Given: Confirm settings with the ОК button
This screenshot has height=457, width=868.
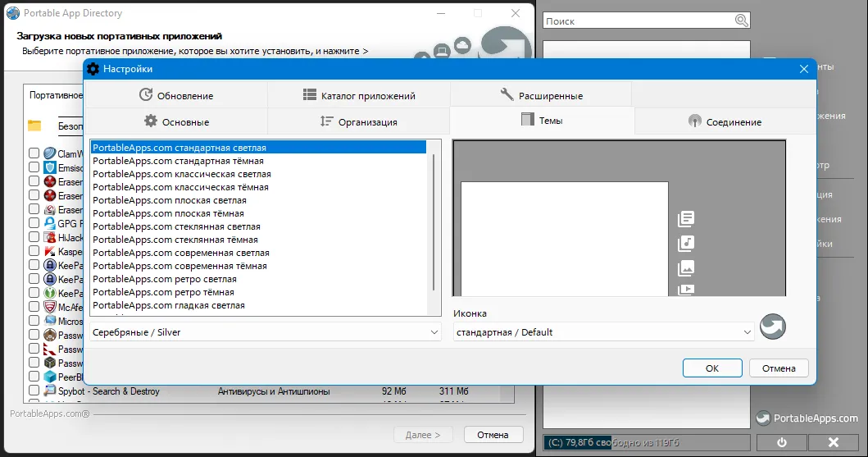Looking at the screenshot, I should point(712,368).
